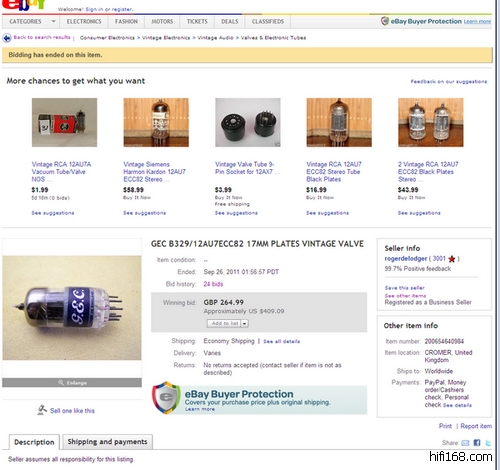Image resolution: width=500 pixels, height=470 pixels.
Task: Click the Enlarge magnifier bar under photo
Action: point(72,382)
